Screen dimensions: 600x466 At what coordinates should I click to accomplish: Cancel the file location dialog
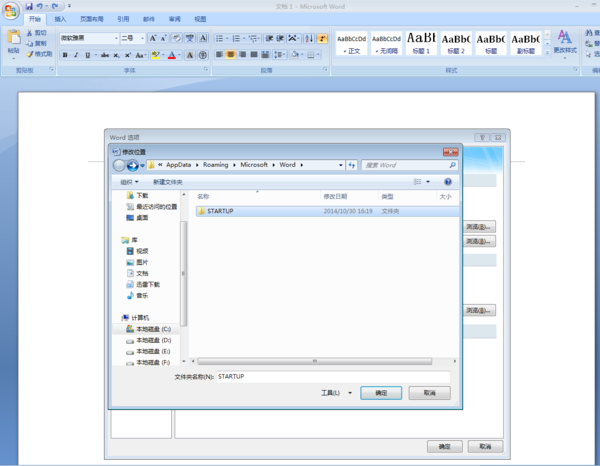tap(429, 393)
